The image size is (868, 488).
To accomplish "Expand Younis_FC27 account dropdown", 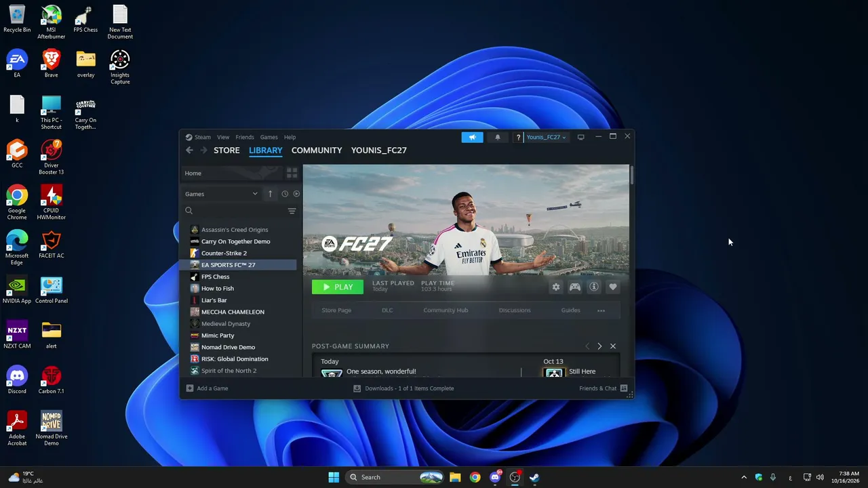I will coord(546,138).
